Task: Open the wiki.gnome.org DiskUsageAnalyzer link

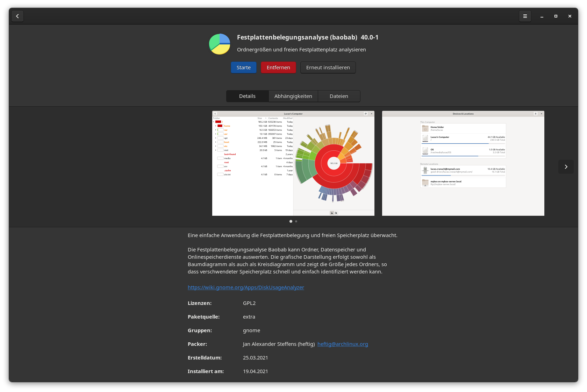Action: coord(246,287)
